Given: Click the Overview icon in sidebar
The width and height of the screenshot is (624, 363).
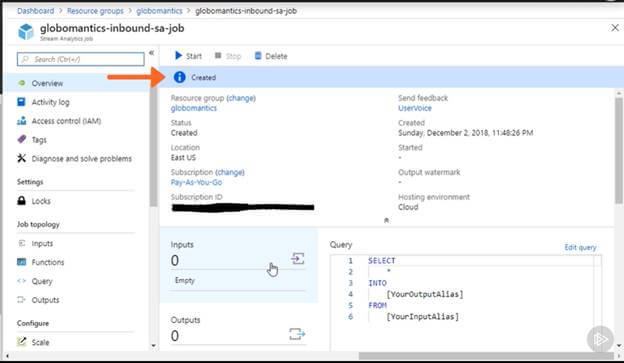Looking at the screenshot, I should coord(22,83).
